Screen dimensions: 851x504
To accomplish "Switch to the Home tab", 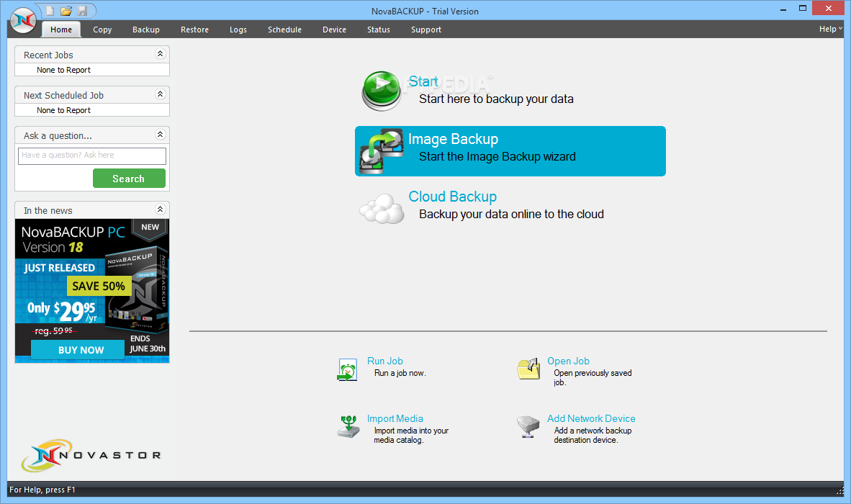I will click(61, 30).
